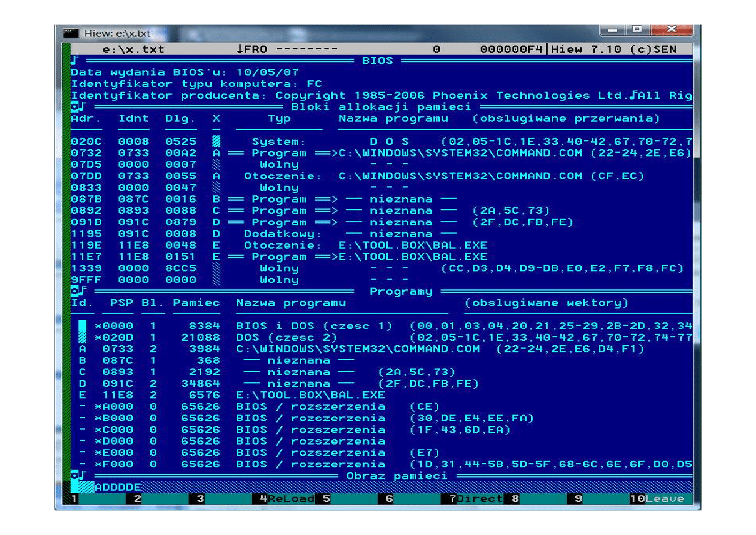Click the music note icon beside BIOS header
The image size is (756, 535).
click(74, 61)
